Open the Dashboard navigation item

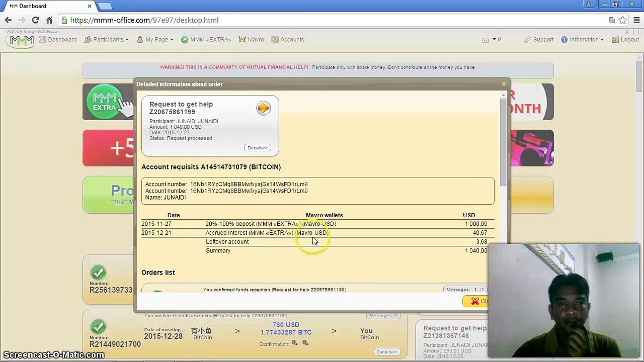click(57, 40)
